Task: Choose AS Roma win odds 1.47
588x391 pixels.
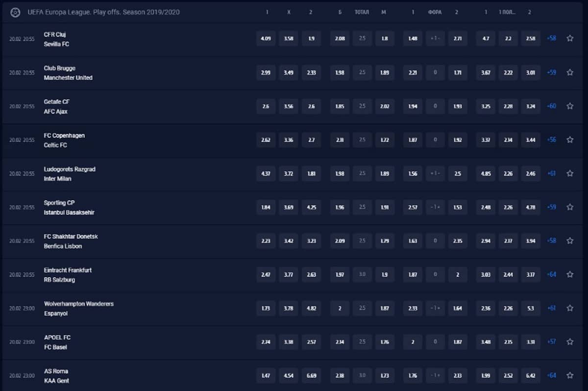Action: [x=266, y=375]
